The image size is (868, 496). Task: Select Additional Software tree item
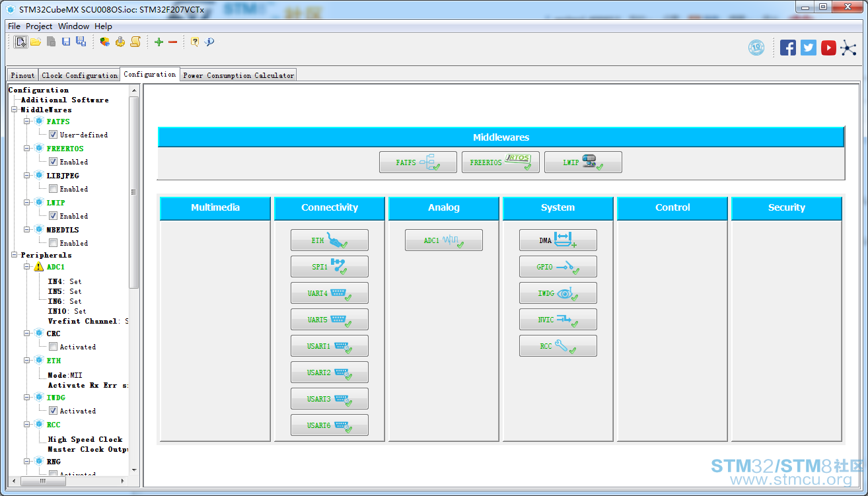pyautogui.click(x=65, y=100)
